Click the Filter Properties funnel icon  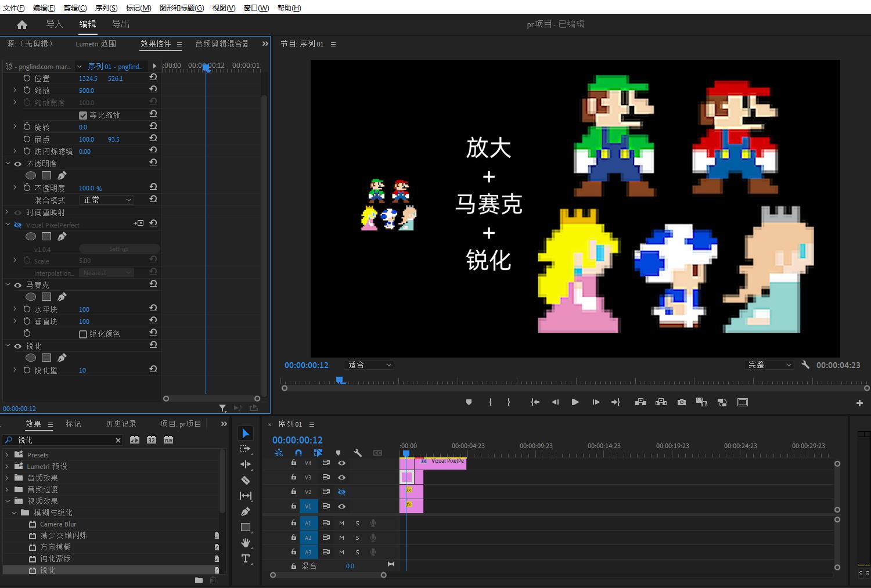222,408
